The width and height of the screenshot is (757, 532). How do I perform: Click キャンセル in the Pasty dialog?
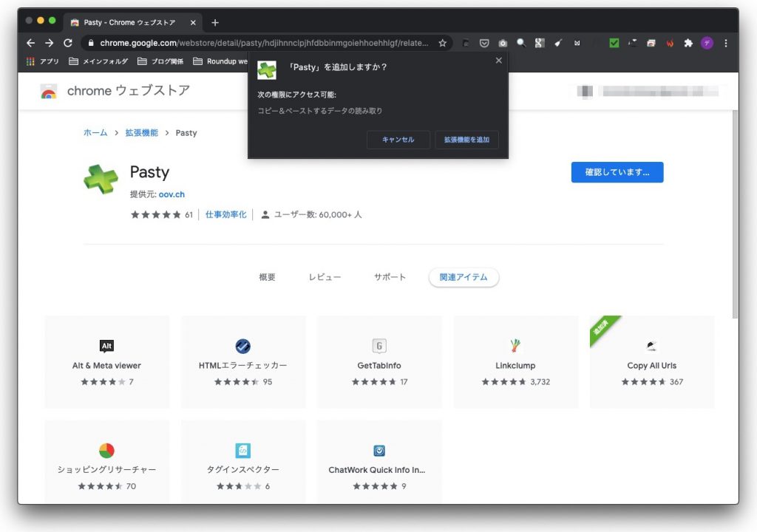click(398, 140)
